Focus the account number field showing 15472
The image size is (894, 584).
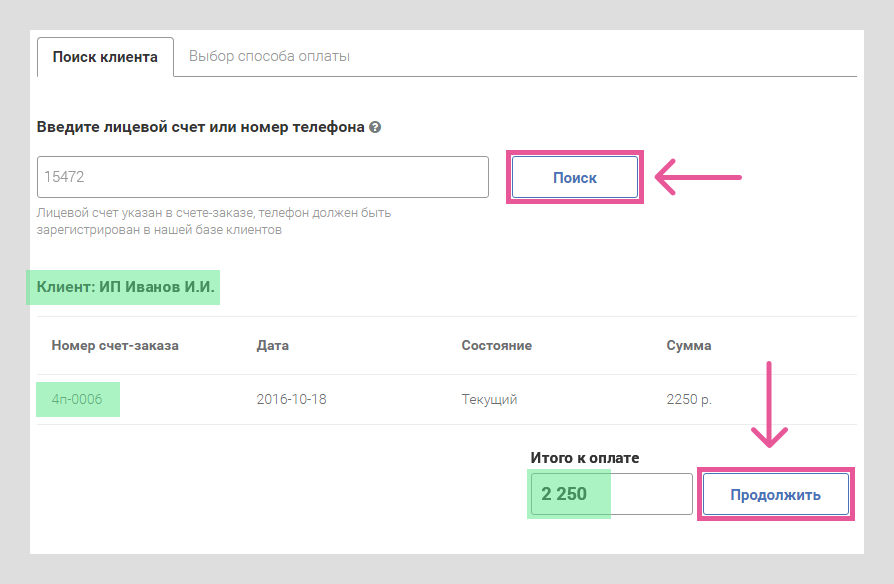click(263, 177)
